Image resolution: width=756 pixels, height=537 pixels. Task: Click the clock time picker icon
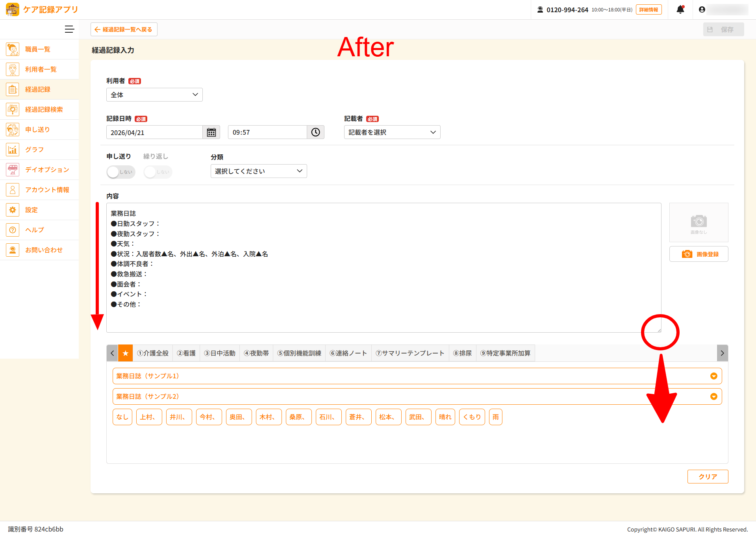[x=315, y=132]
